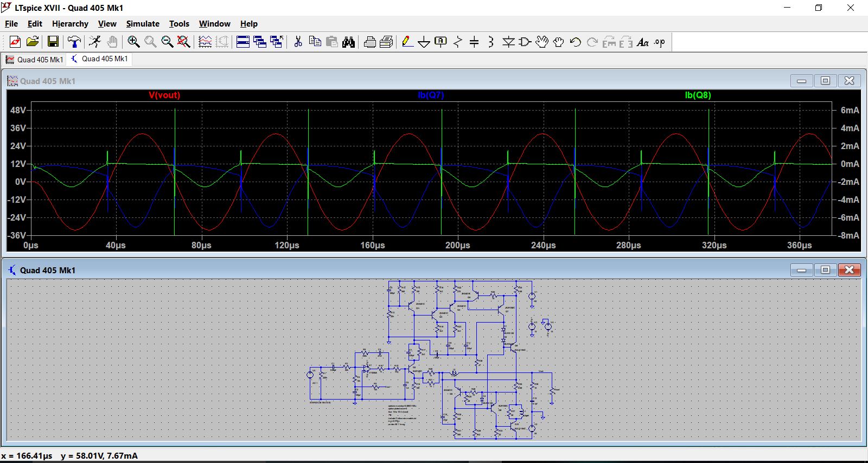This screenshot has height=463, width=868.
Task: Click the Paste clipboard icon
Action: point(331,42)
